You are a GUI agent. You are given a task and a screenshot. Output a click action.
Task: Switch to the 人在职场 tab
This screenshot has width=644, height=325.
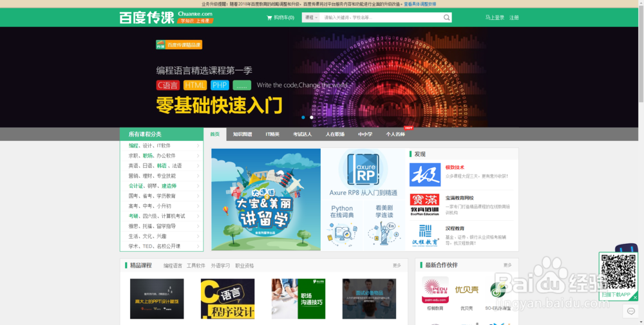click(335, 135)
